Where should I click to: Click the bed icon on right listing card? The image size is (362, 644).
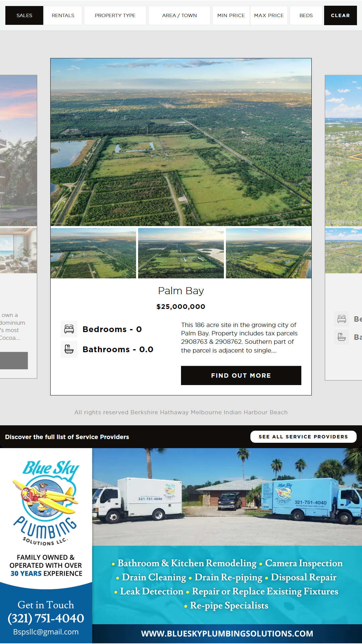(342, 319)
